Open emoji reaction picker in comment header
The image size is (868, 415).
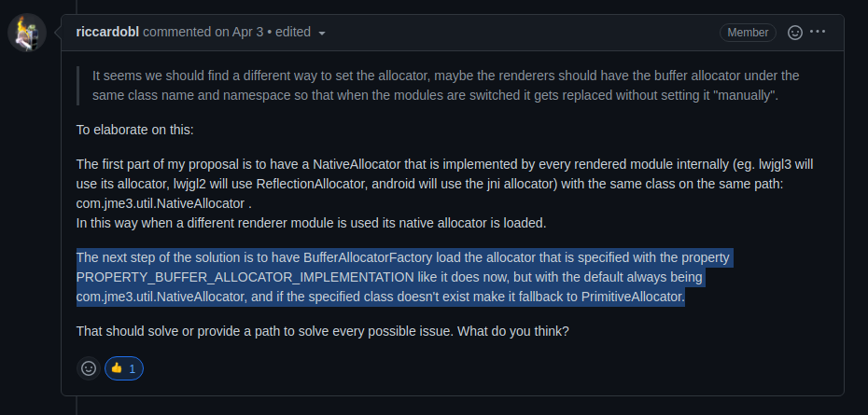pos(795,33)
